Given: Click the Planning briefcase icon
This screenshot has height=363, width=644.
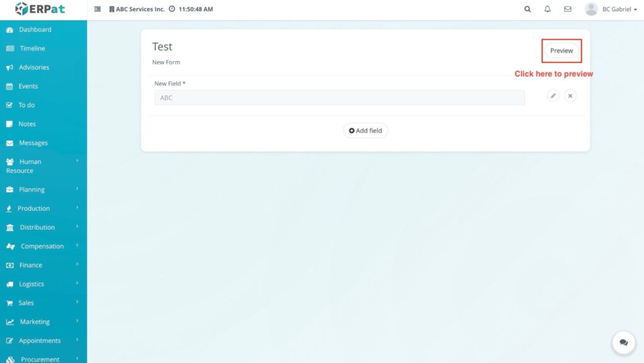Looking at the screenshot, I should pyautogui.click(x=10, y=189).
